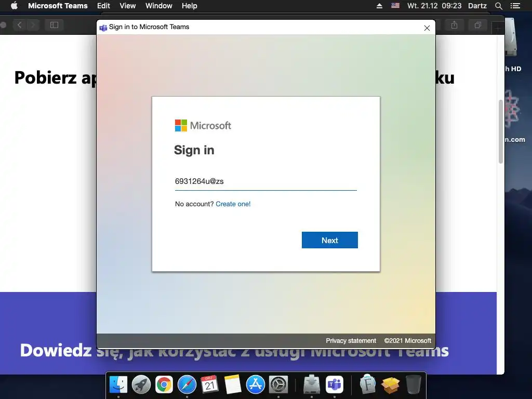The height and width of the screenshot is (399, 532).
Task: Click the Microsoft logo in sign-in card
Action: [203, 126]
